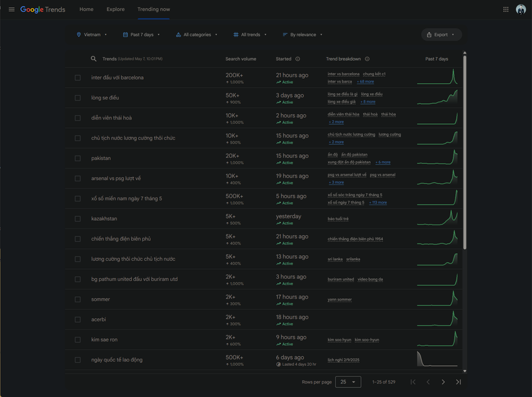Switch to the Explore tab
The image size is (532, 397).
[x=115, y=10]
